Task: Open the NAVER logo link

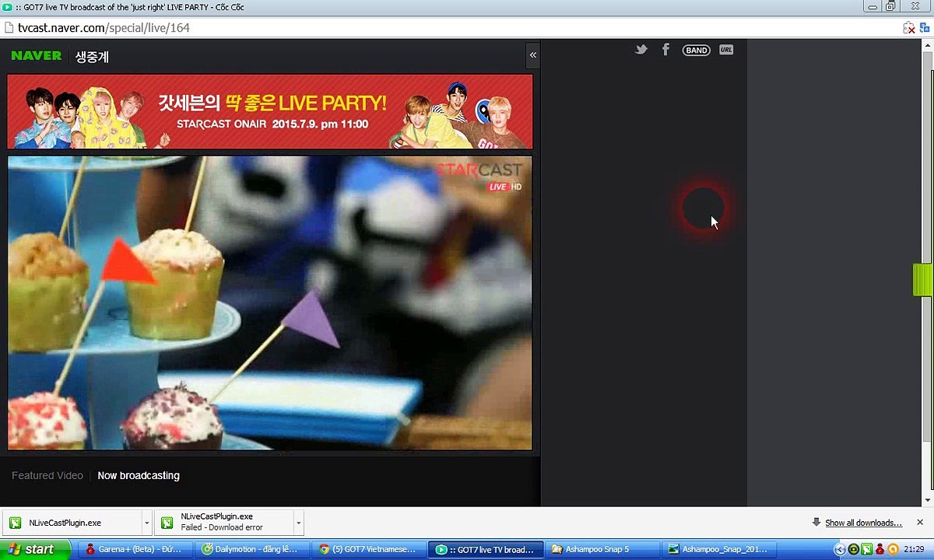Action: coord(37,56)
